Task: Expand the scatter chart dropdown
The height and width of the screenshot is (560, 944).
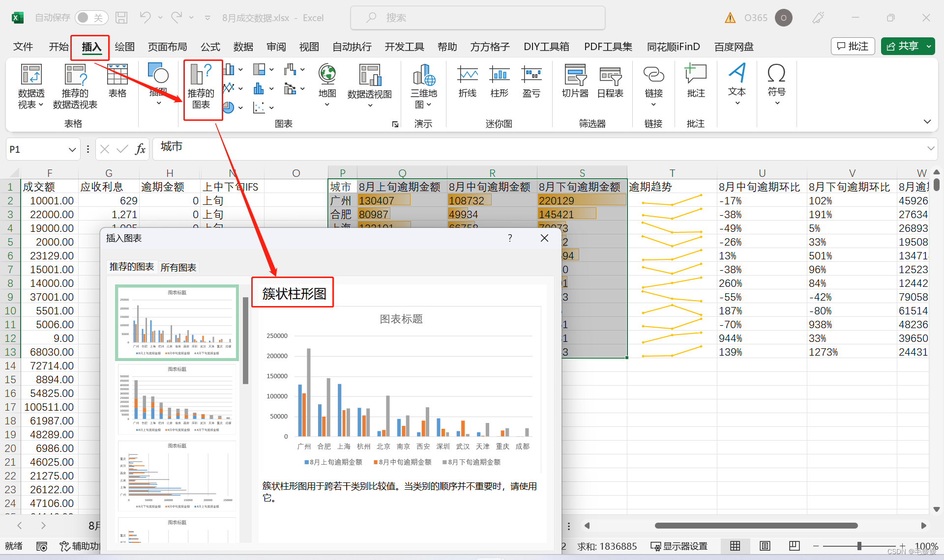Action: (271, 108)
